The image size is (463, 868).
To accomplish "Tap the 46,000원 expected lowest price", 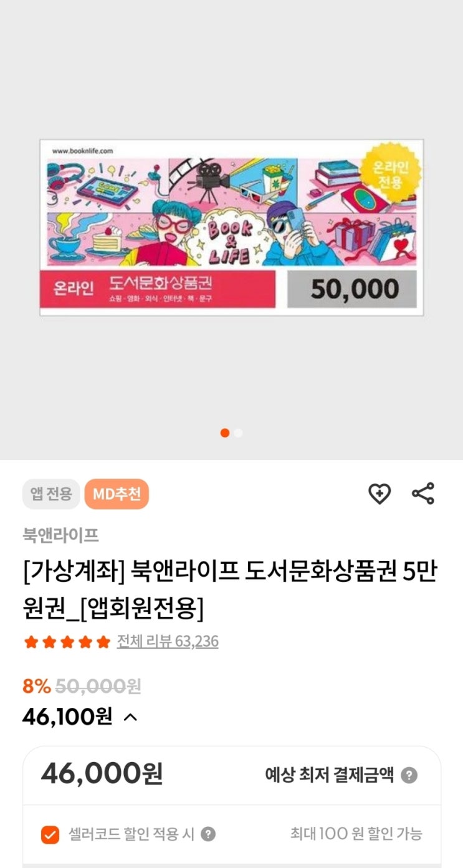I will [x=102, y=775].
